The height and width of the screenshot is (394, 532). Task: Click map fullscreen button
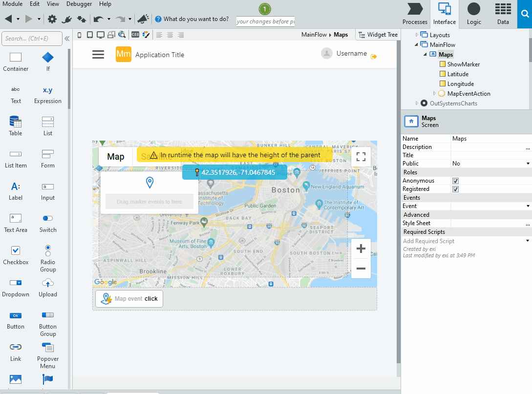tap(361, 157)
